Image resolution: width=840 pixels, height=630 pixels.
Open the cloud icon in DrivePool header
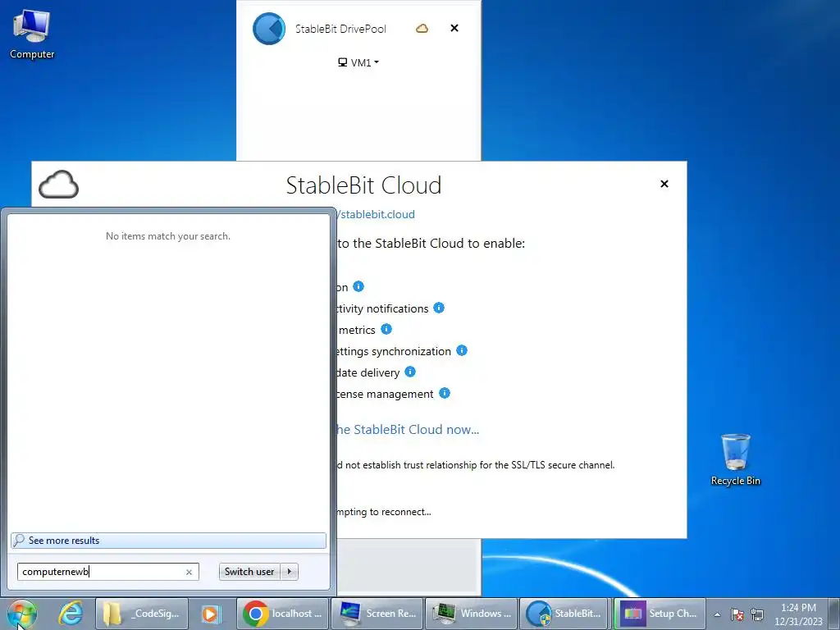[x=422, y=29]
